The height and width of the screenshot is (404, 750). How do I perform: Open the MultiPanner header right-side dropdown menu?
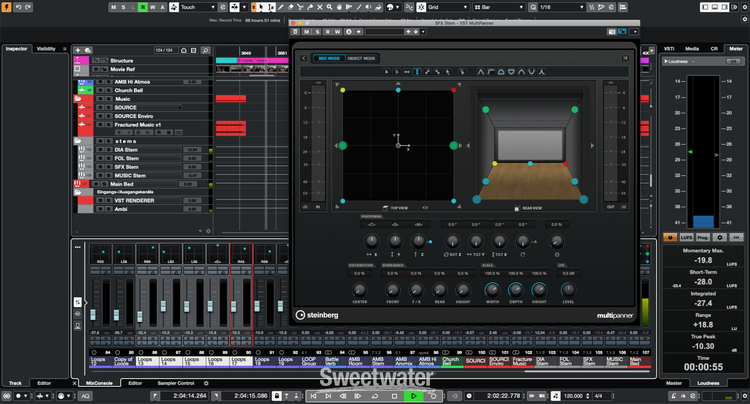click(x=634, y=32)
